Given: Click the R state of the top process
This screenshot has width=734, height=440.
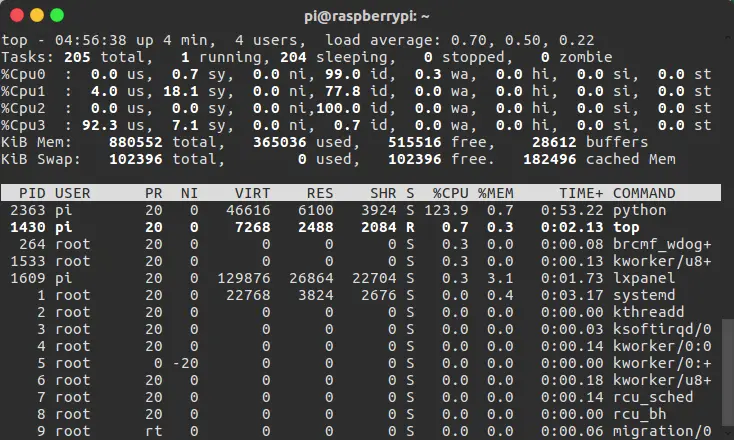Looking at the screenshot, I should [410, 227].
